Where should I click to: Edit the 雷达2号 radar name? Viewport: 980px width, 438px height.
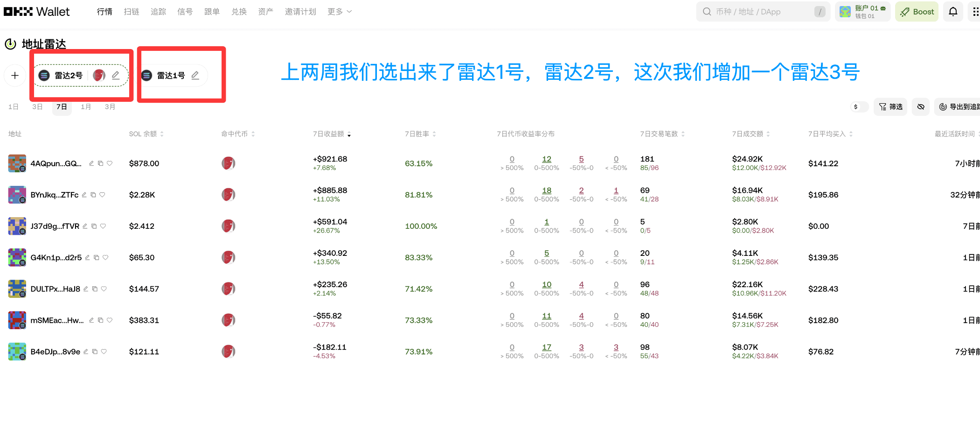[x=116, y=75]
